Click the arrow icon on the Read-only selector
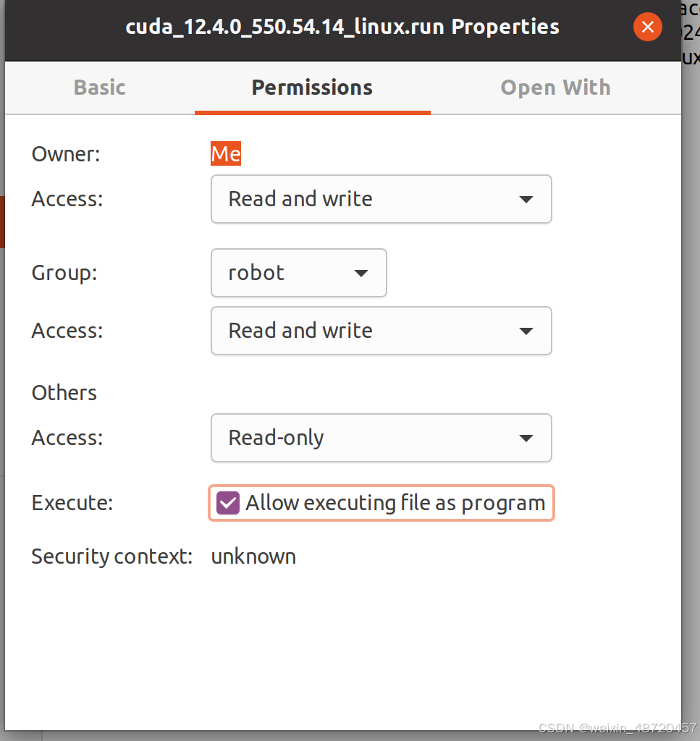700x741 pixels. tap(526, 438)
